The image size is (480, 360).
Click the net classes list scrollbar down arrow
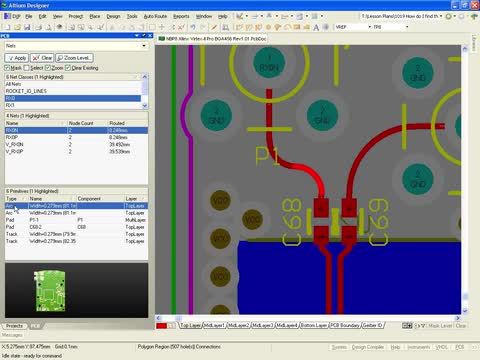[145, 106]
